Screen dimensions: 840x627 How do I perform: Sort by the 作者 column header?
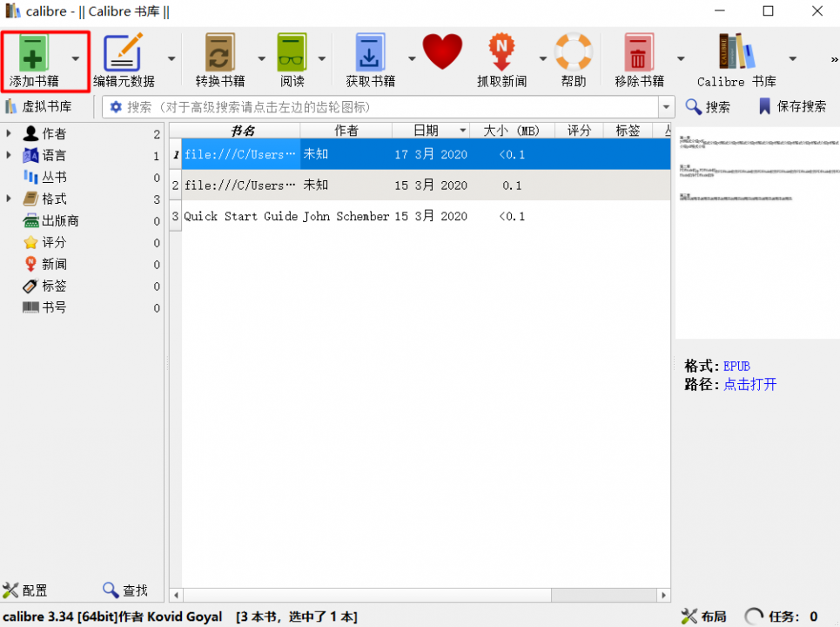(346, 131)
